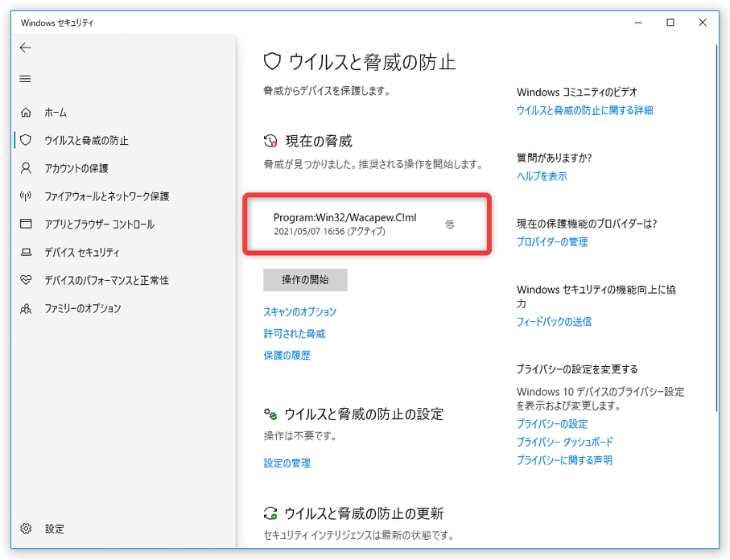
Task: Click the ウイルスと脅威の防止 page heading
Action: (372, 62)
